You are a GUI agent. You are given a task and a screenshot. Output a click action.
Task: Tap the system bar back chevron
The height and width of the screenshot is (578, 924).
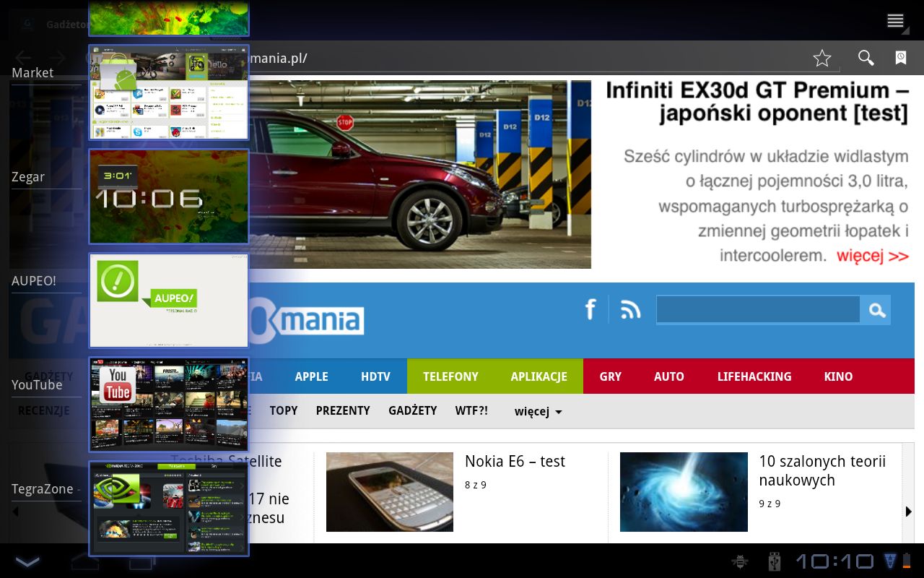click(x=27, y=561)
